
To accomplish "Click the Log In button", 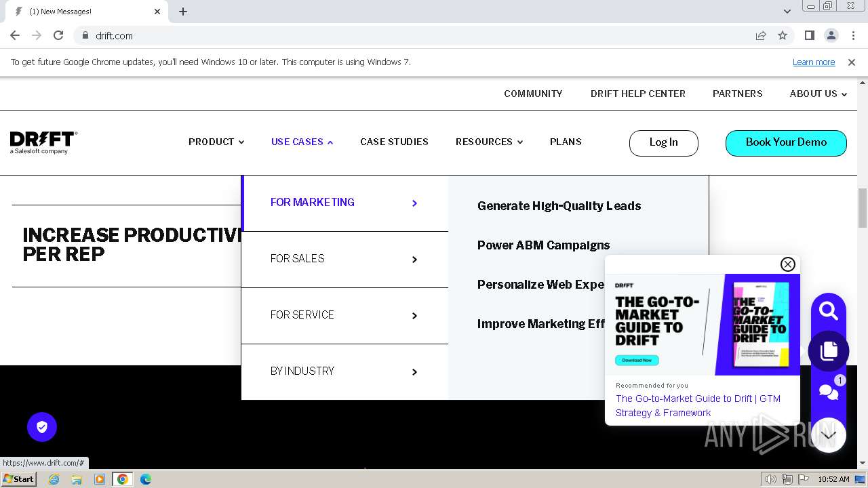I will click(x=663, y=143).
